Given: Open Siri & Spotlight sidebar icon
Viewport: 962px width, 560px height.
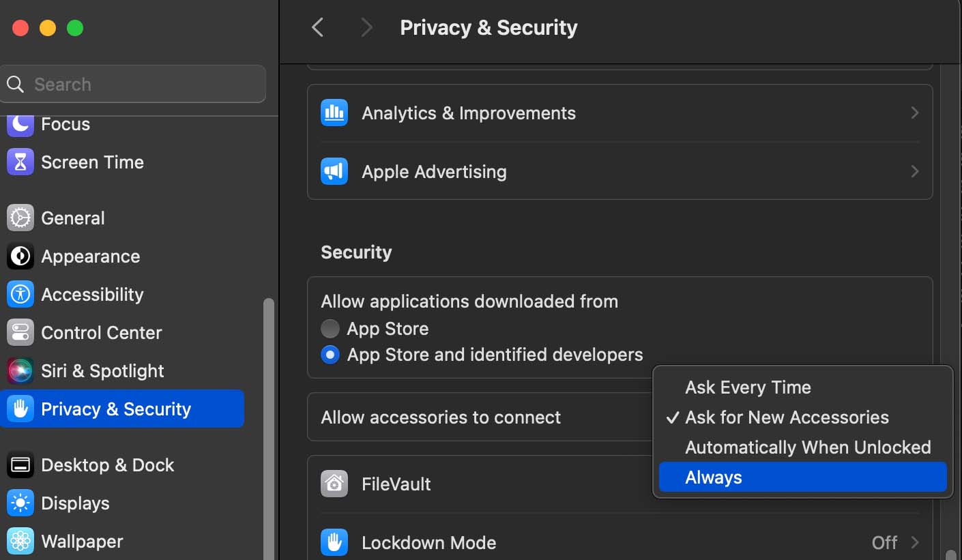Looking at the screenshot, I should (20, 371).
